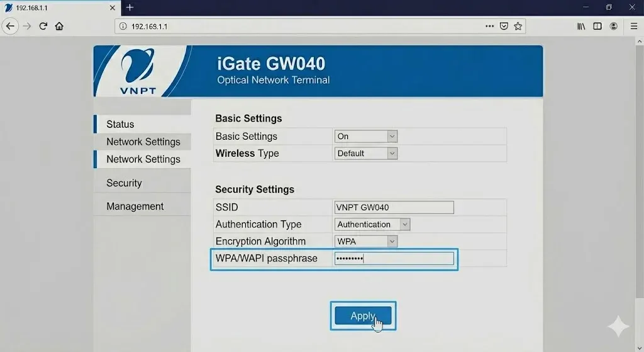Image resolution: width=644 pixels, height=352 pixels.
Task: Open the Library icon in toolbar
Action: 581,26
